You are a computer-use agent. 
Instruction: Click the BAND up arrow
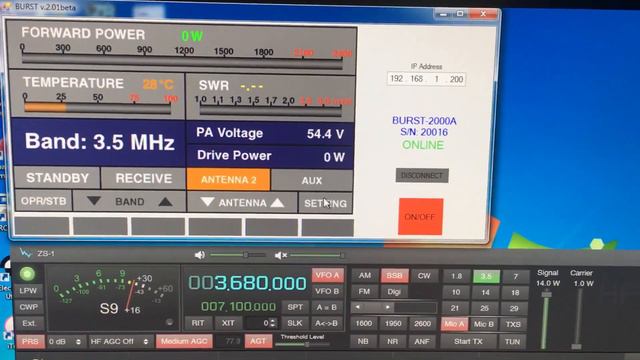(165, 202)
